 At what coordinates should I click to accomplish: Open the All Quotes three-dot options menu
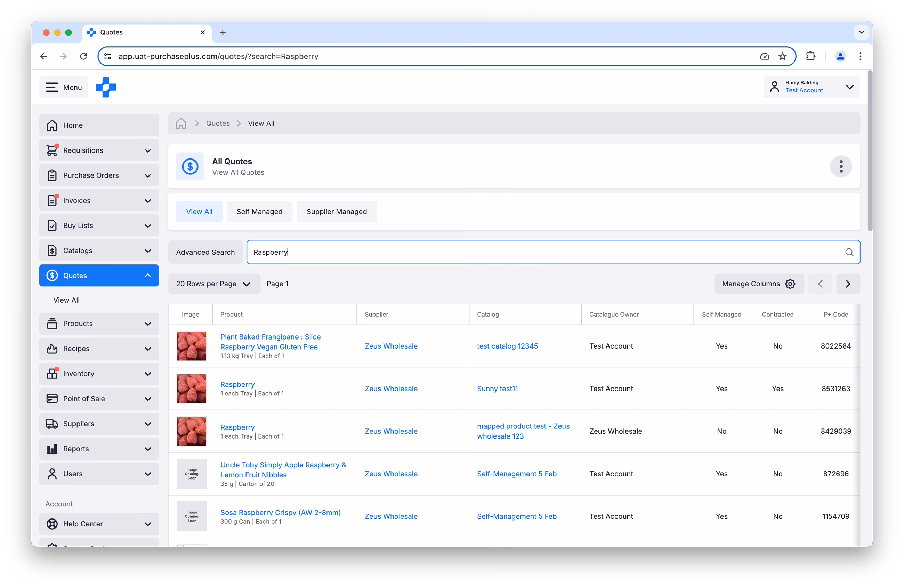pyautogui.click(x=841, y=166)
